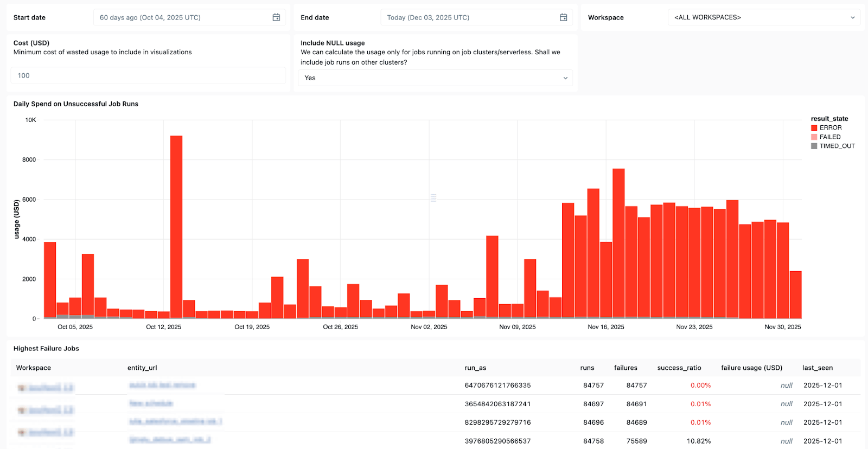Sort table by the failures column header
This screenshot has height=449, width=868.
[626, 368]
